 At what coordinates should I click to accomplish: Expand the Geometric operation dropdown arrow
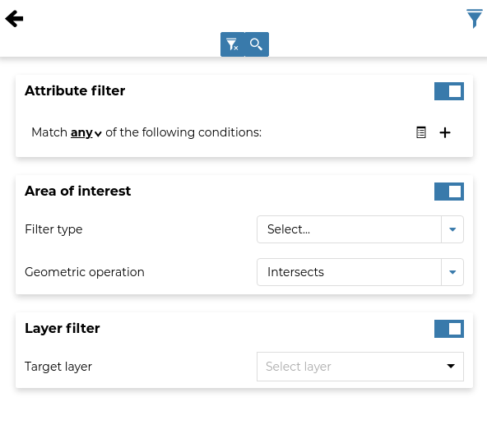[x=452, y=272]
